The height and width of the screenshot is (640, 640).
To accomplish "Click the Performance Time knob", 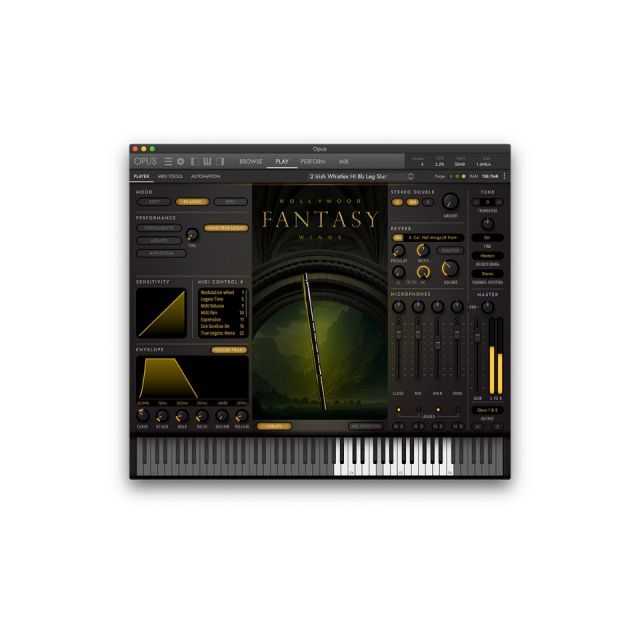I will [192, 234].
